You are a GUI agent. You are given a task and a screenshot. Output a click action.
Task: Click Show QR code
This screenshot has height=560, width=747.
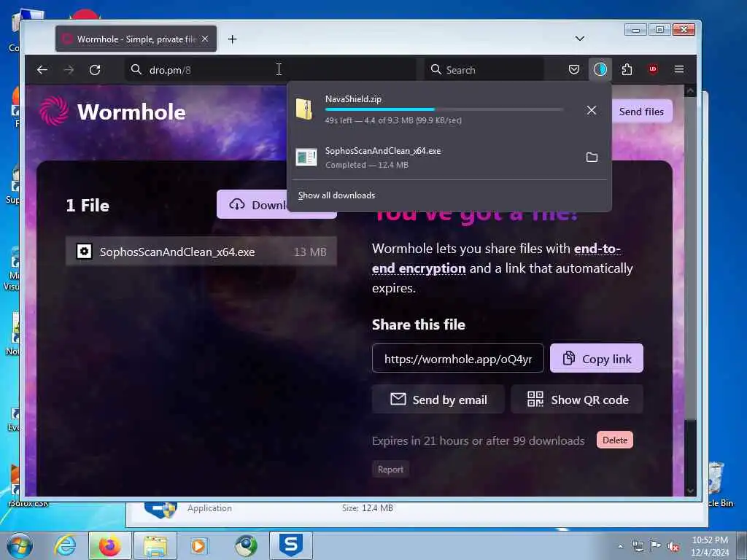pyautogui.click(x=577, y=400)
